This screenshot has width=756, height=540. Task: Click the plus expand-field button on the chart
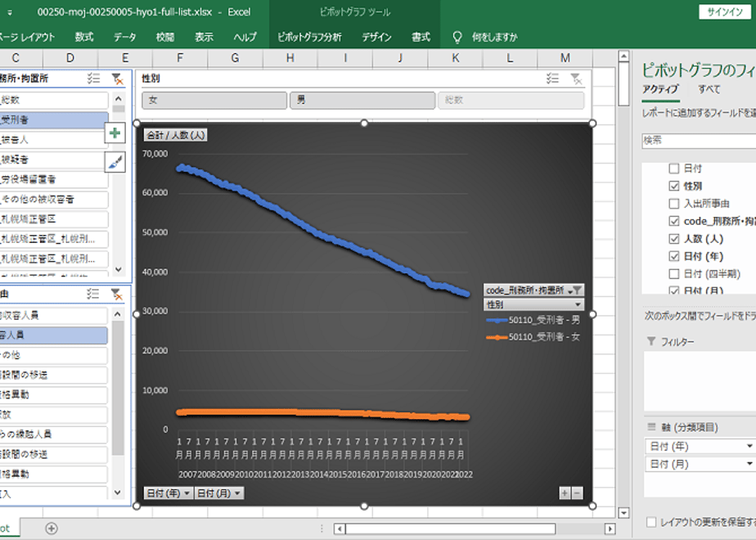coord(565,493)
